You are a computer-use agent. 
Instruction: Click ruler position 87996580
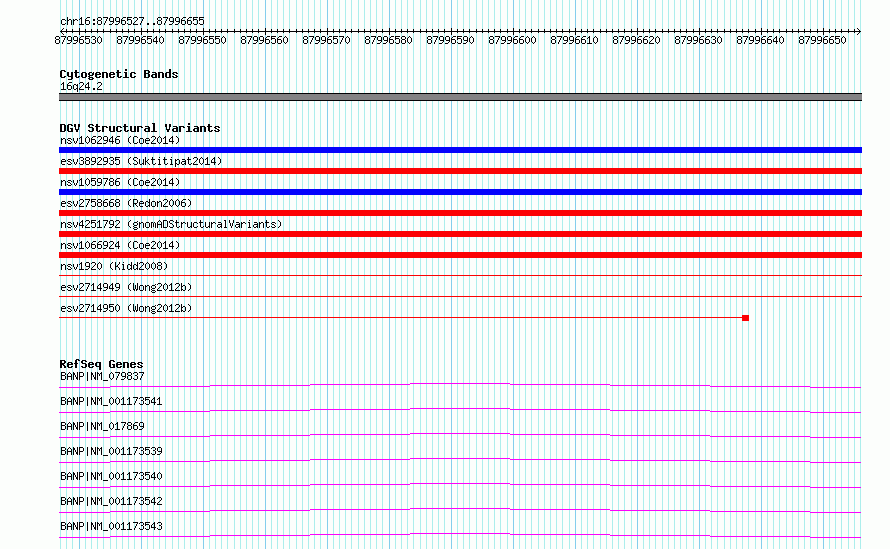[x=388, y=40]
